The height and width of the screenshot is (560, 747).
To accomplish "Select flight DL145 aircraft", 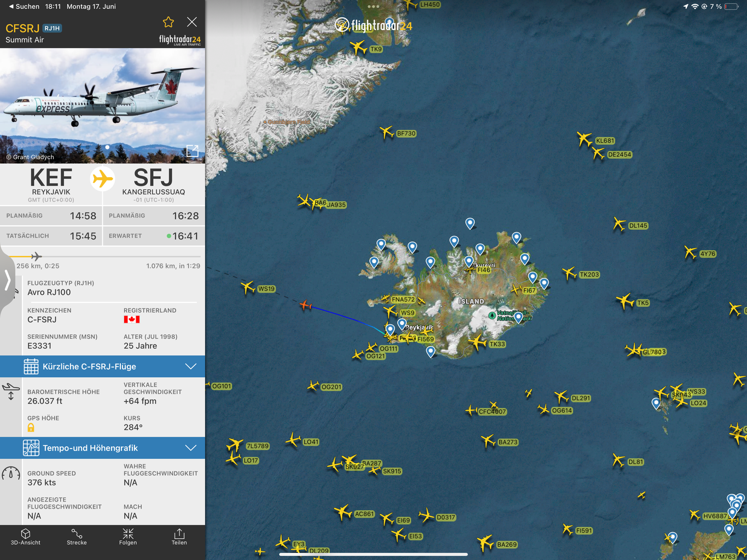I will [619, 224].
